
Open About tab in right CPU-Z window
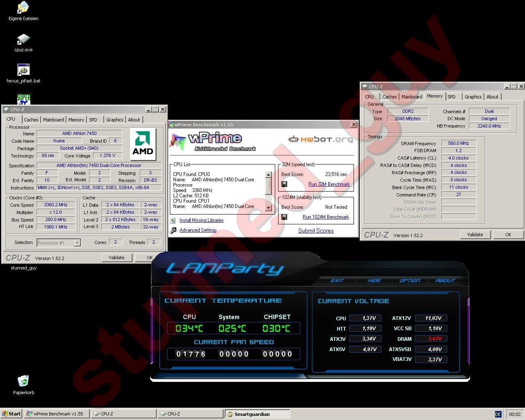[492, 97]
